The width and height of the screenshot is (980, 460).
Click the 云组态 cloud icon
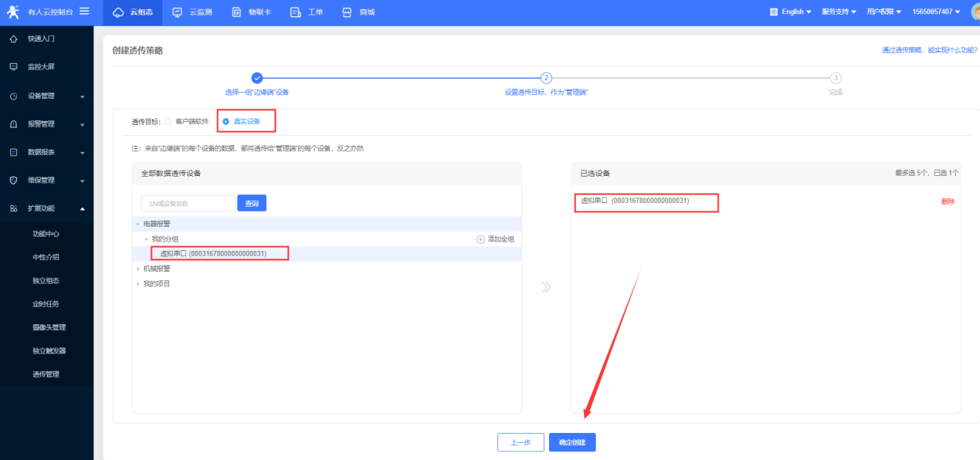click(118, 12)
